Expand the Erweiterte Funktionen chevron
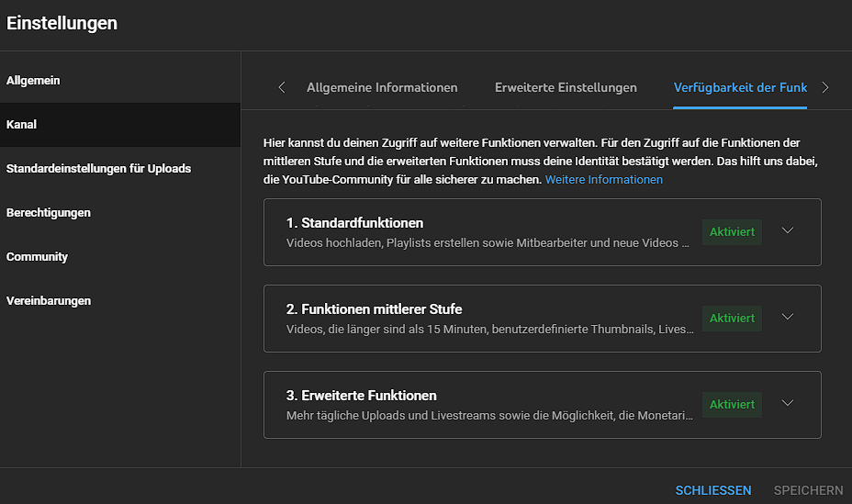The width and height of the screenshot is (852, 504). [x=787, y=404]
